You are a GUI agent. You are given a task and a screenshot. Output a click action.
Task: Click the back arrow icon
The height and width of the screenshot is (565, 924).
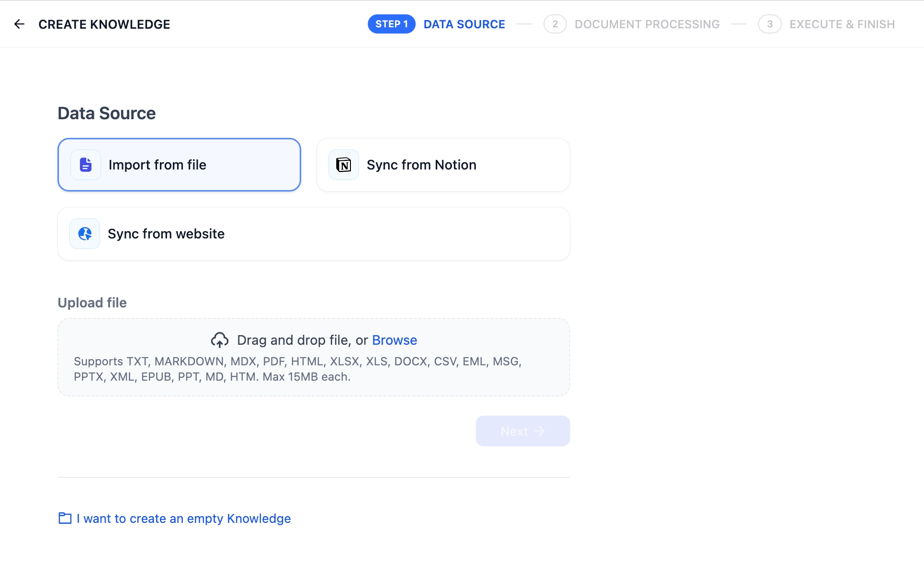pos(19,24)
